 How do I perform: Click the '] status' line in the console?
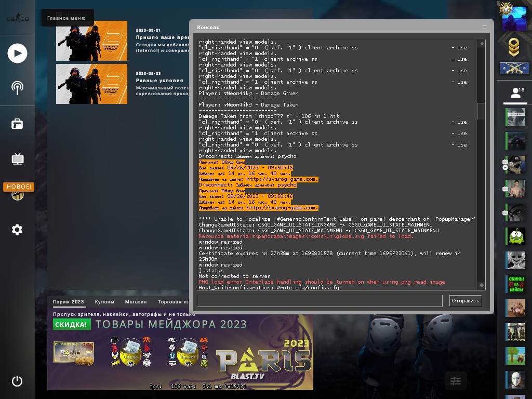[211, 270]
